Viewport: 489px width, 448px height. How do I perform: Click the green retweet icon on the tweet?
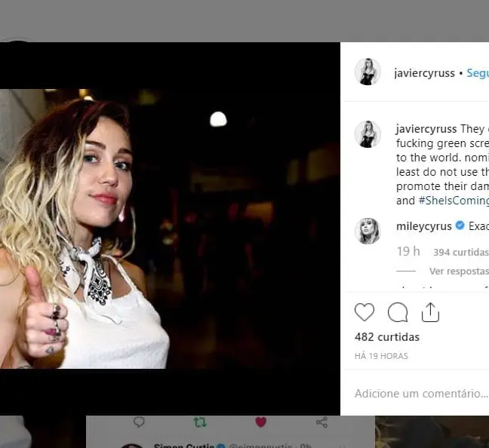200,422
